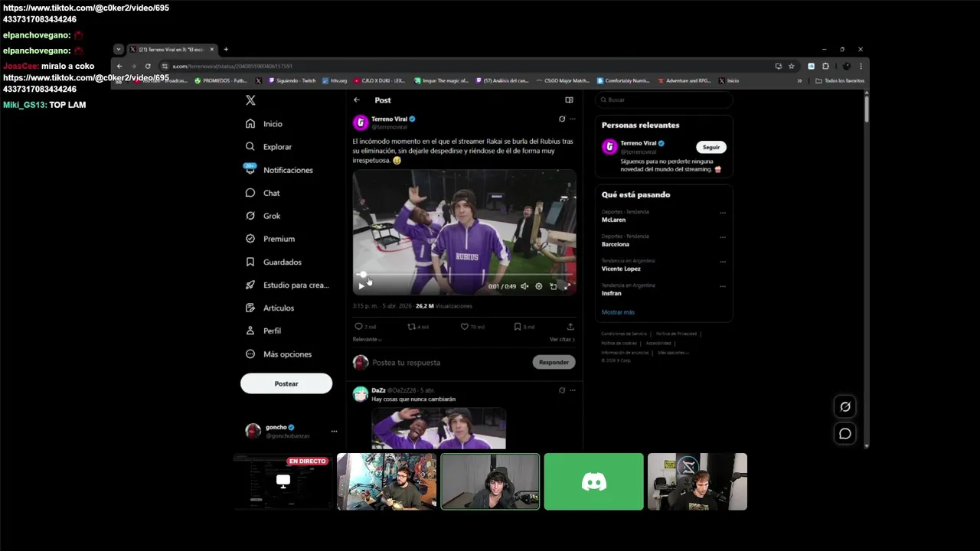Click the X logo in the sidebar

tap(250, 100)
